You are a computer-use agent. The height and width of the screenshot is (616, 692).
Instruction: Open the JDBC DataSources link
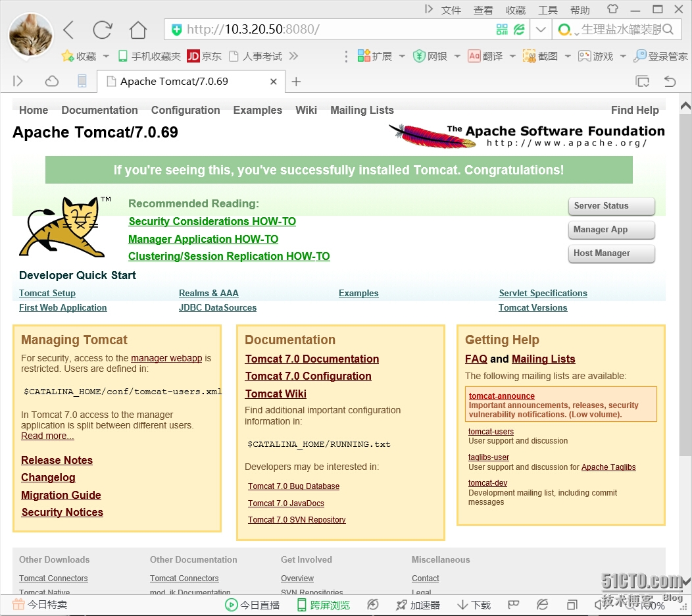[218, 308]
